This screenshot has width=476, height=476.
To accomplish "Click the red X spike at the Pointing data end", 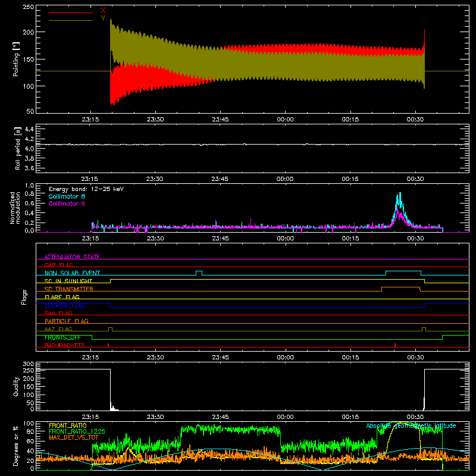I will 424,38.
